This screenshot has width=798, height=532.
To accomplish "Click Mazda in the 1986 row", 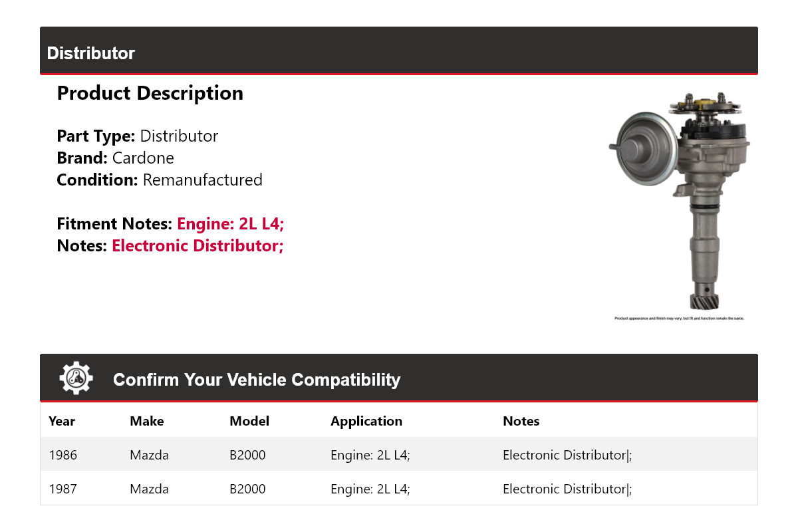I will pyautogui.click(x=149, y=456).
